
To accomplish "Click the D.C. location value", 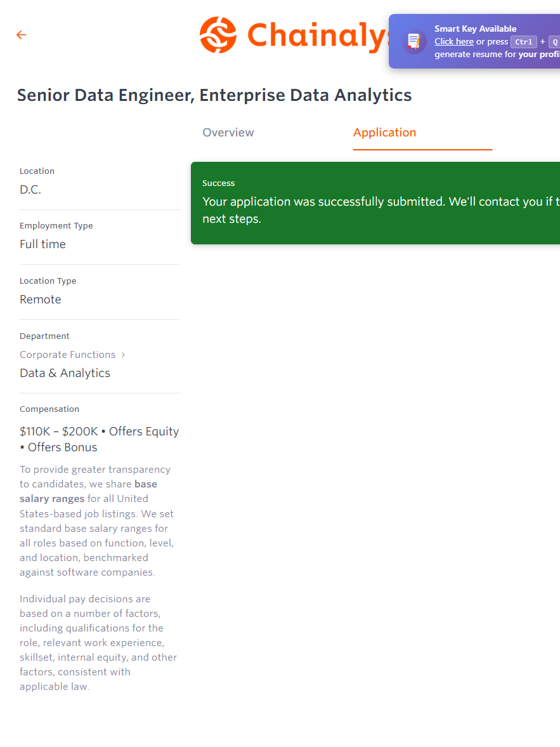I will 30,190.
